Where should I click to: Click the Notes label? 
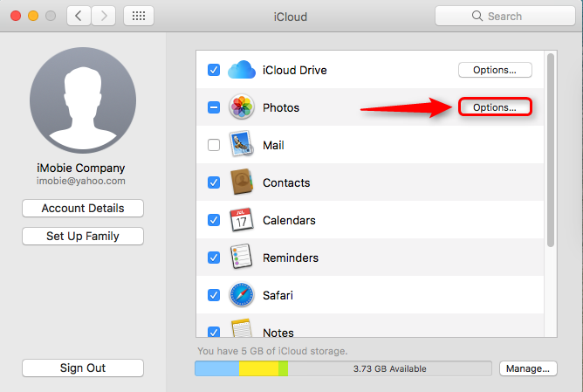coord(278,333)
